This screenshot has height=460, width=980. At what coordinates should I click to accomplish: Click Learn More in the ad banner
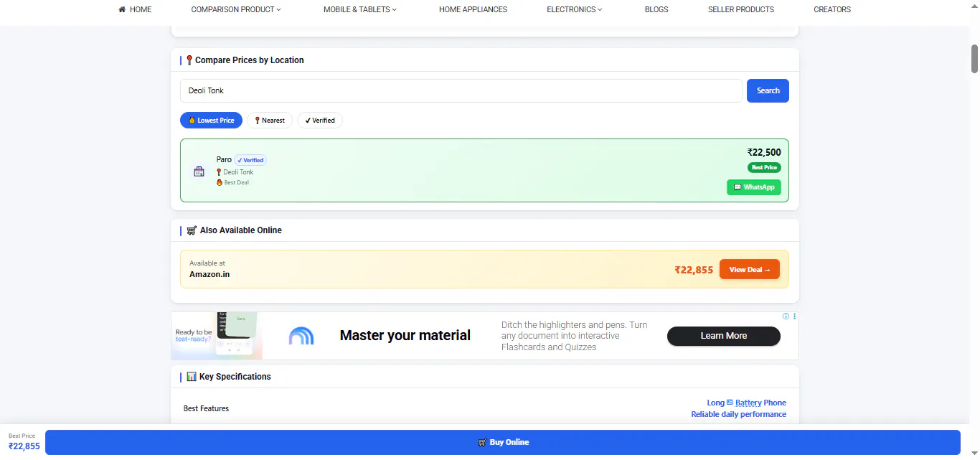point(724,336)
